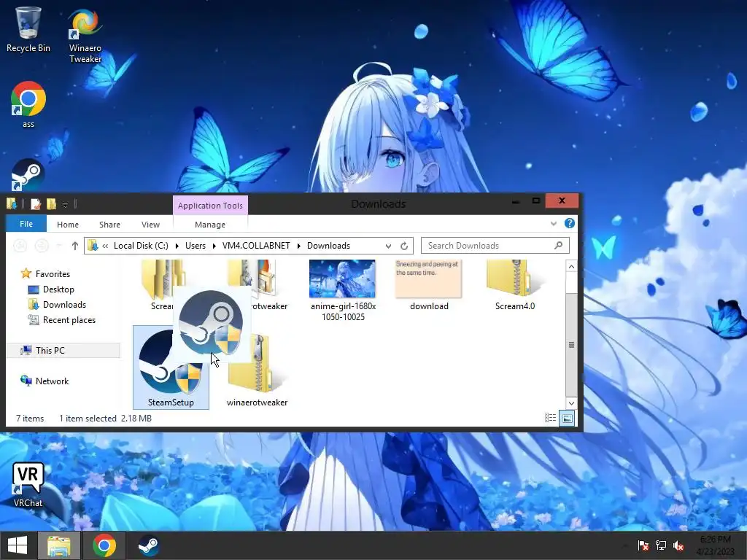Select the download image file
This screenshot has height=560, width=747.
pyautogui.click(x=429, y=286)
